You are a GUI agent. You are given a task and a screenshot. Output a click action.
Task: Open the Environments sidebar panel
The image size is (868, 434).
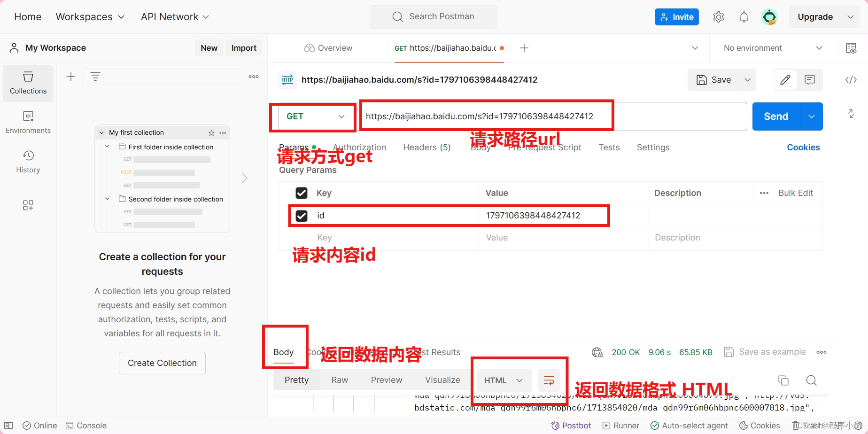coord(28,122)
